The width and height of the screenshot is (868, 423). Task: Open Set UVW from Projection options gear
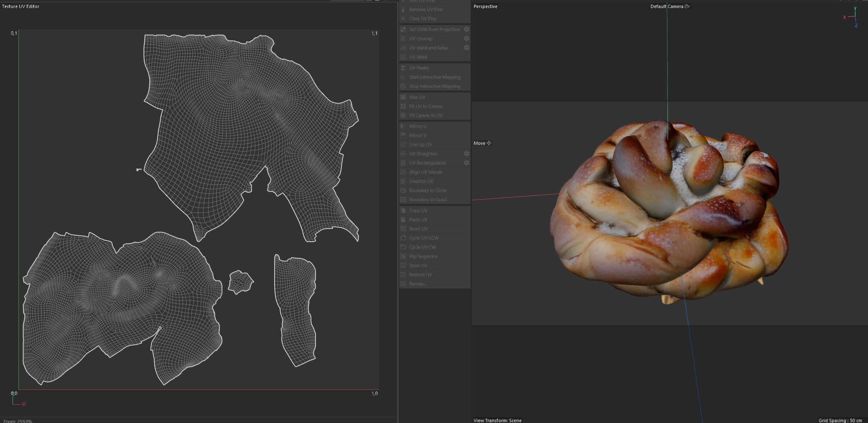(466, 30)
